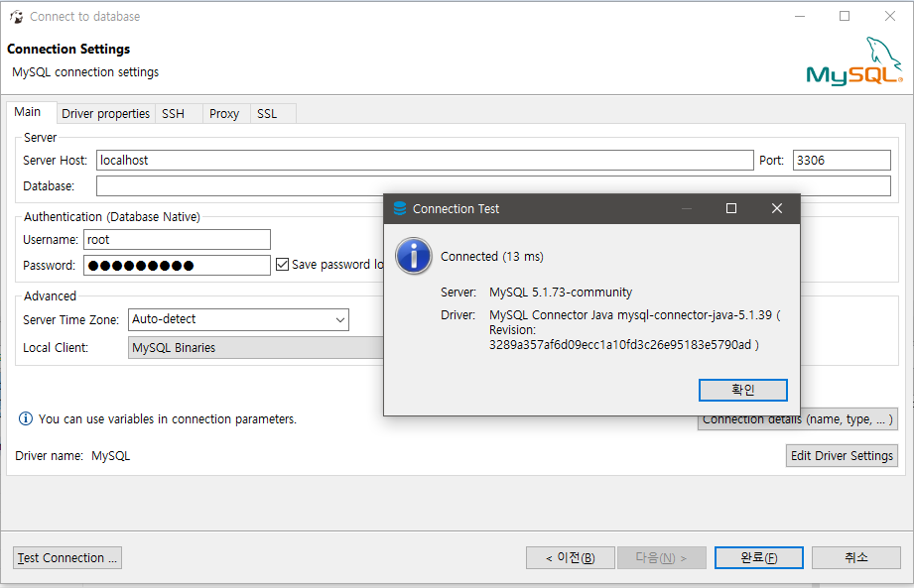Toggle the Save password locally checkbox
This screenshot has width=914, height=588.
coord(282,265)
